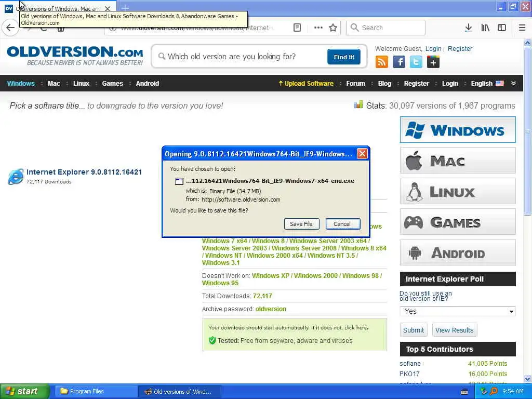This screenshot has height=399, width=532.
Task: Select Android in the navigation bar
Action: (x=147, y=84)
